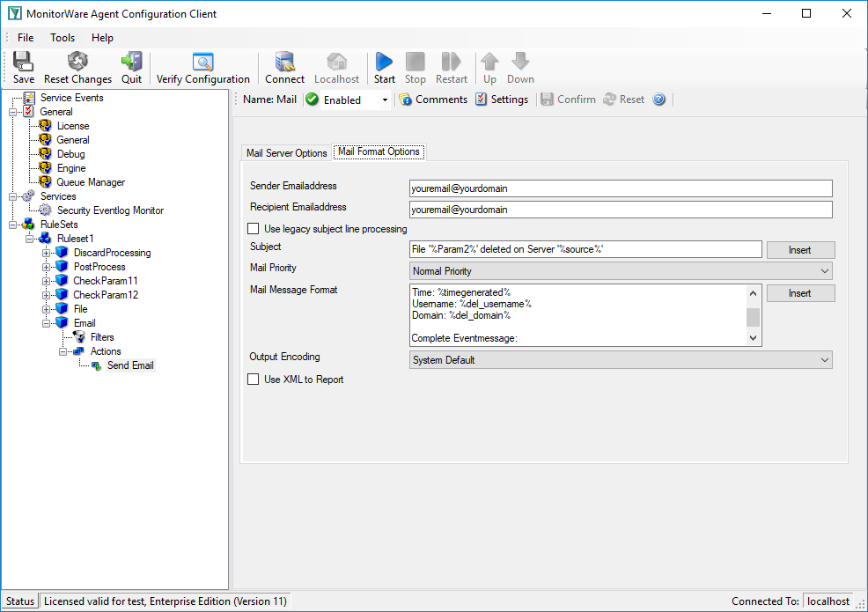Click the Sender Emailaddress input field
Image resolution: width=868 pixels, height=612 pixels.
click(x=621, y=188)
